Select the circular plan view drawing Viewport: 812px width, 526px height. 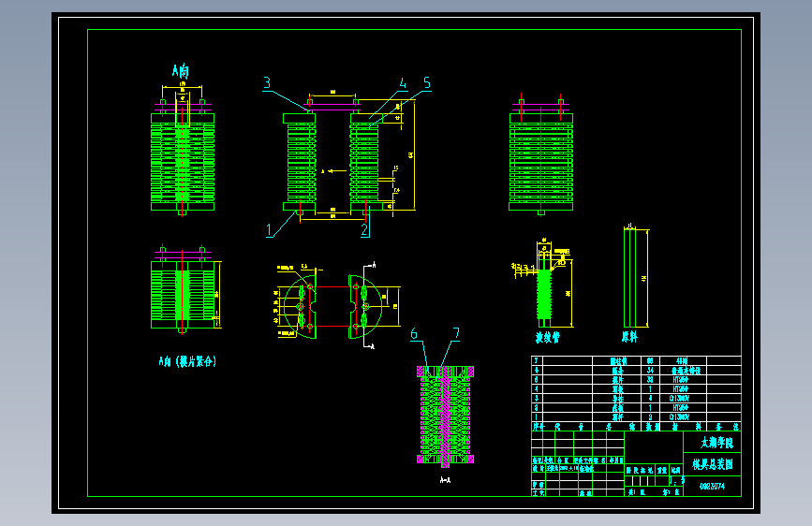point(332,308)
